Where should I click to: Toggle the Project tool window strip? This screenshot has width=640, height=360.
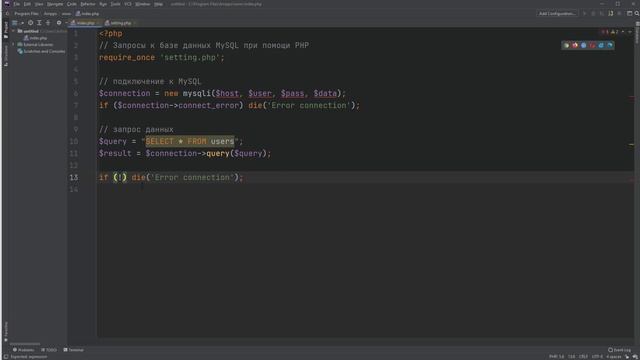[x=6, y=30]
